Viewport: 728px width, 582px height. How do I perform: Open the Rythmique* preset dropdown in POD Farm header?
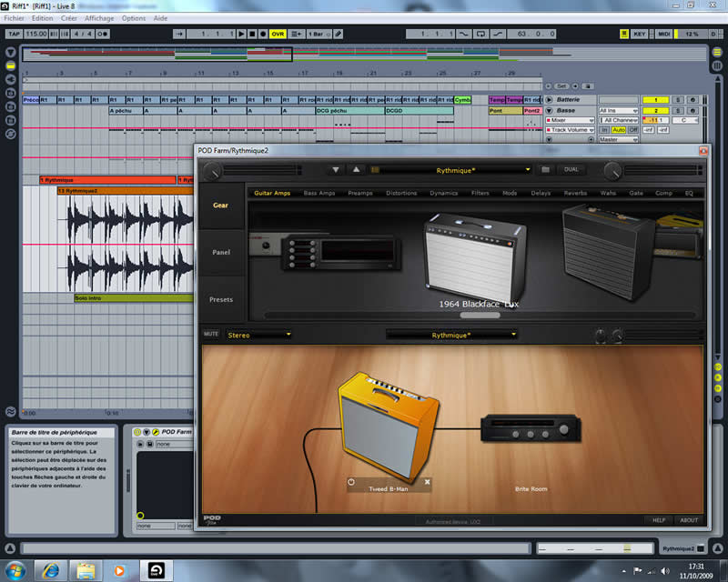456,170
